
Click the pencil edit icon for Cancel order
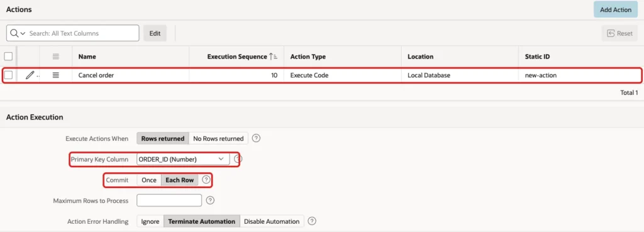[30, 75]
